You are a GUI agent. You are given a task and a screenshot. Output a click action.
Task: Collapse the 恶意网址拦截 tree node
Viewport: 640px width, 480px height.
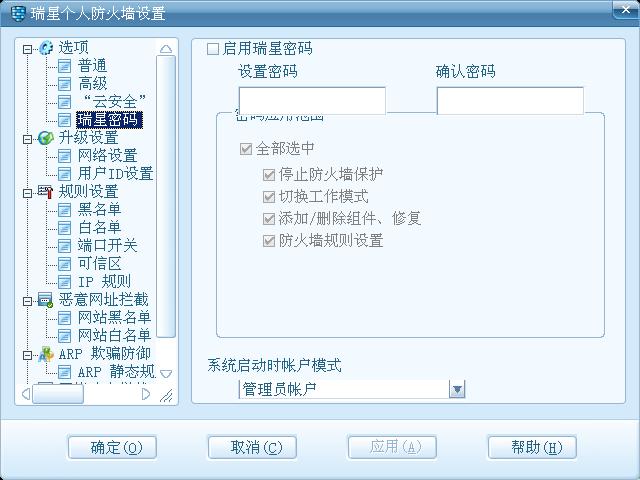(x=27, y=302)
